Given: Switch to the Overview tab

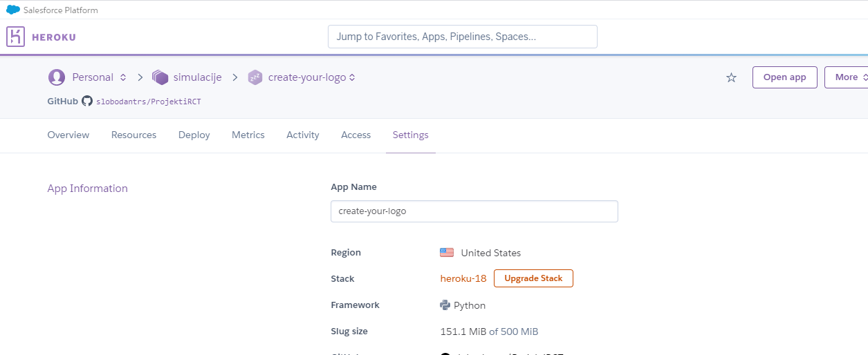Looking at the screenshot, I should click(x=68, y=135).
